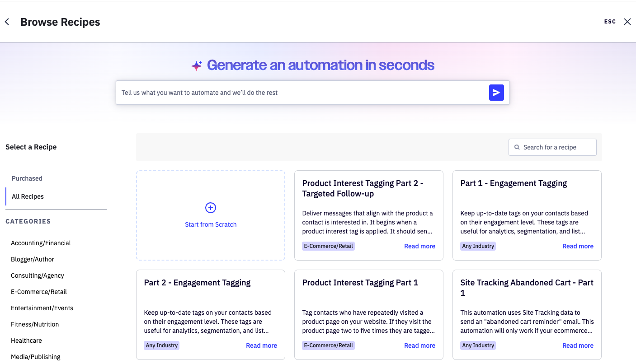This screenshot has height=364, width=636.
Task: Click the Search for a recipe field
Action: (551, 147)
